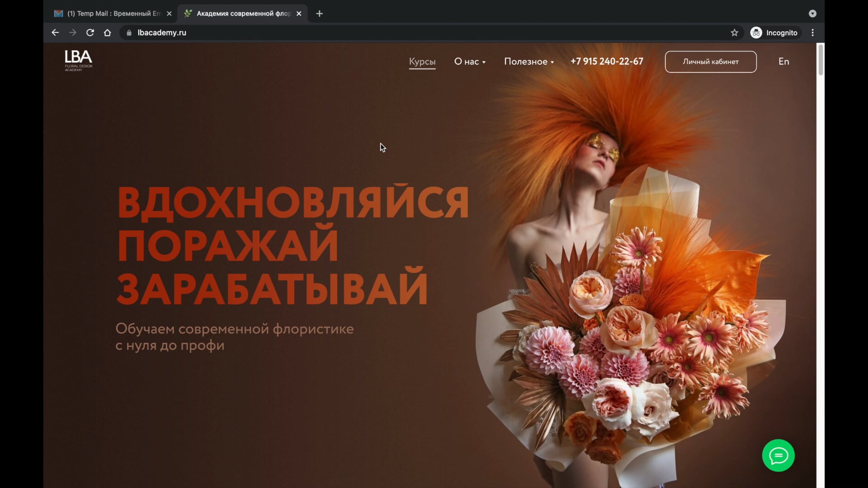Click the browser forward arrow
This screenshot has width=868, height=488.
coord(72,33)
